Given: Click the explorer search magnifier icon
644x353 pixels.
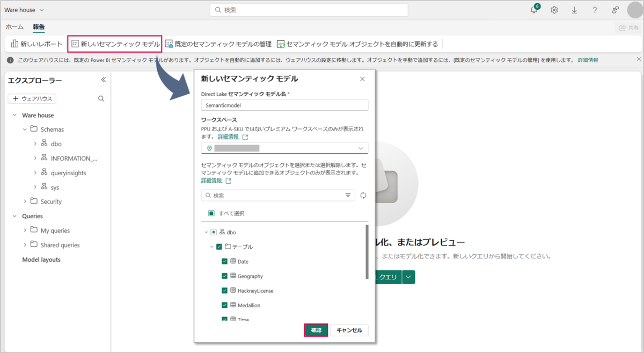Looking at the screenshot, I should (x=101, y=99).
